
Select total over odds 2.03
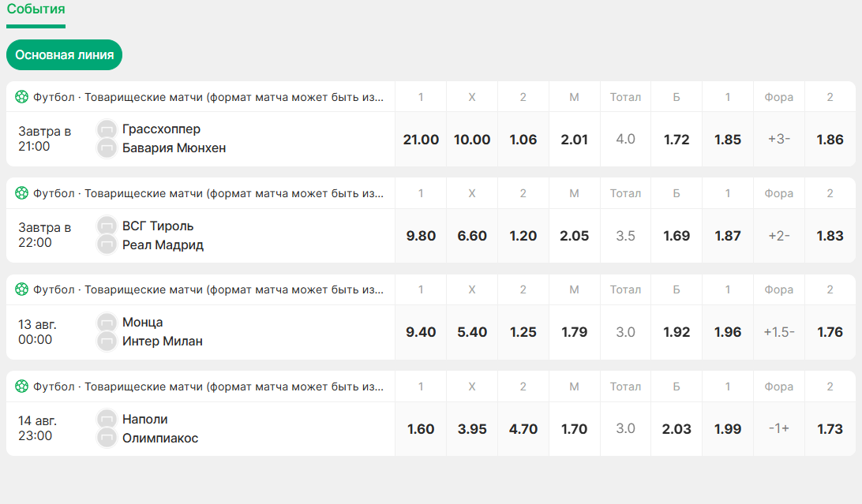676,429
